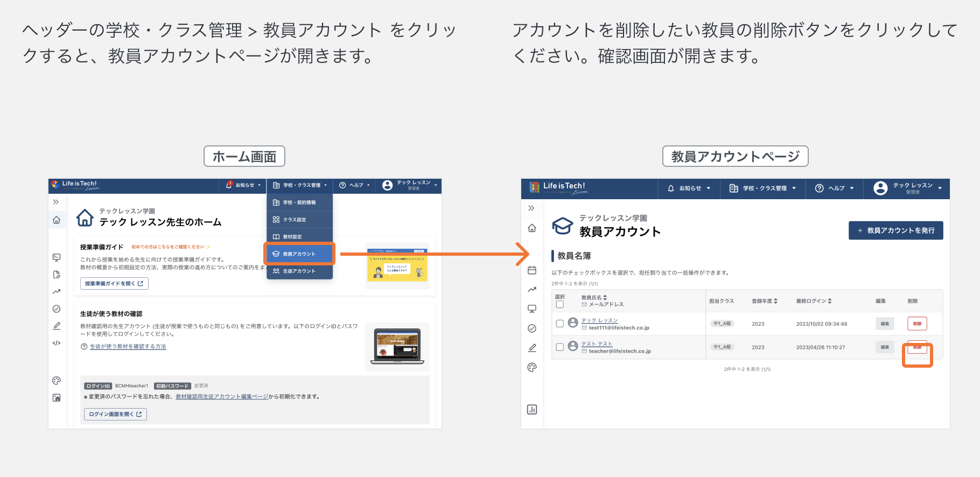The width and height of the screenshot is (980, 477).
Task: Expand sidebar chevrons on home screen
Action: click(55, 202)
